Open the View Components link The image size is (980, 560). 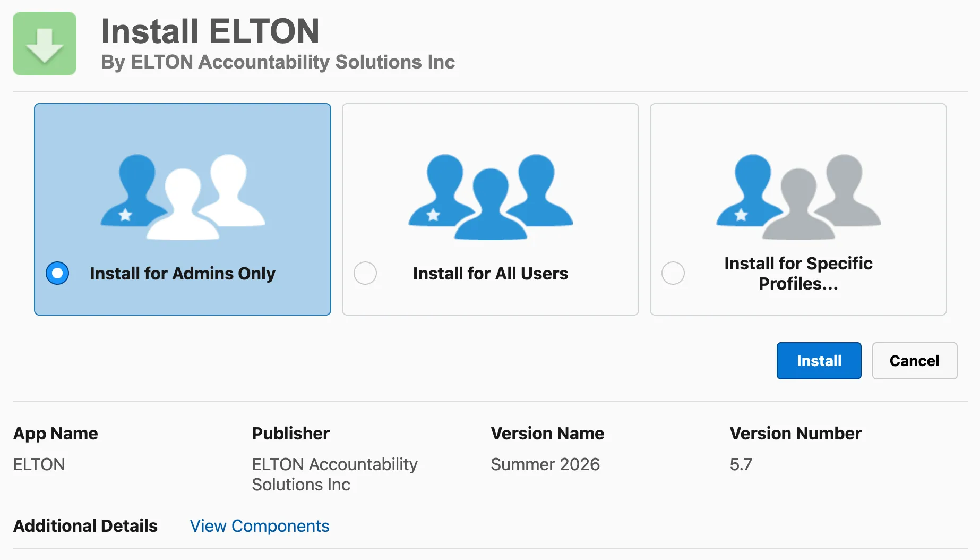[260, 526]
